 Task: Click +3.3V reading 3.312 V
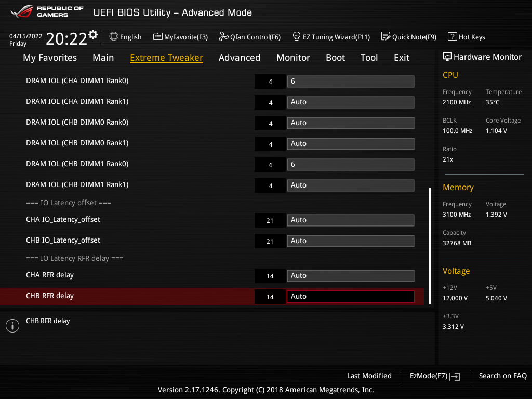click(453, 327)
